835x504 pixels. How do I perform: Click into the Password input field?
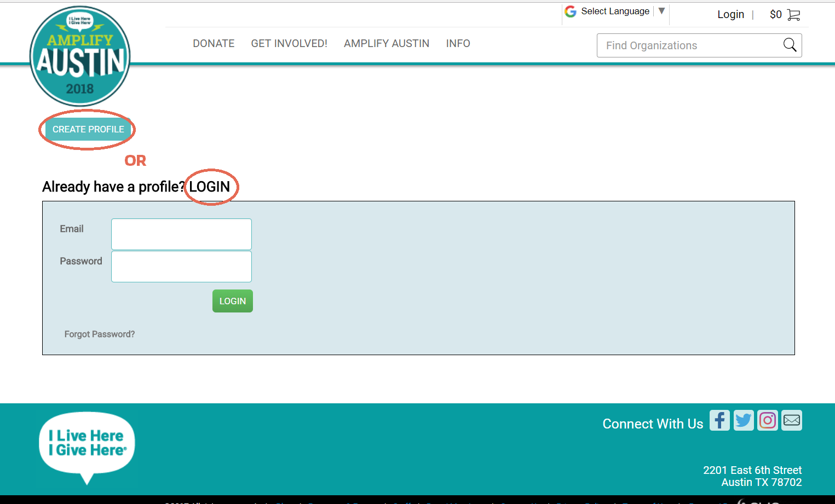click(181, 267)
